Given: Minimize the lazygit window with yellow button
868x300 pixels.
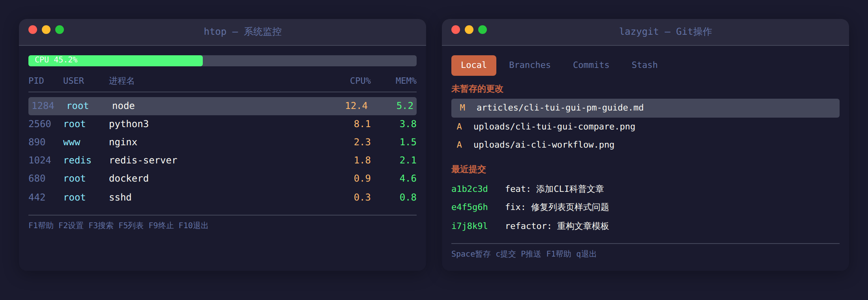Looking at the screenshot, I should pos(469,30).
